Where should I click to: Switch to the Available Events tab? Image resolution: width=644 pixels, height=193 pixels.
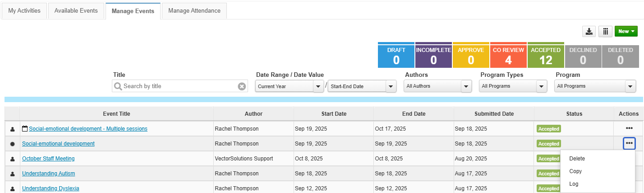tap(76, 11)
